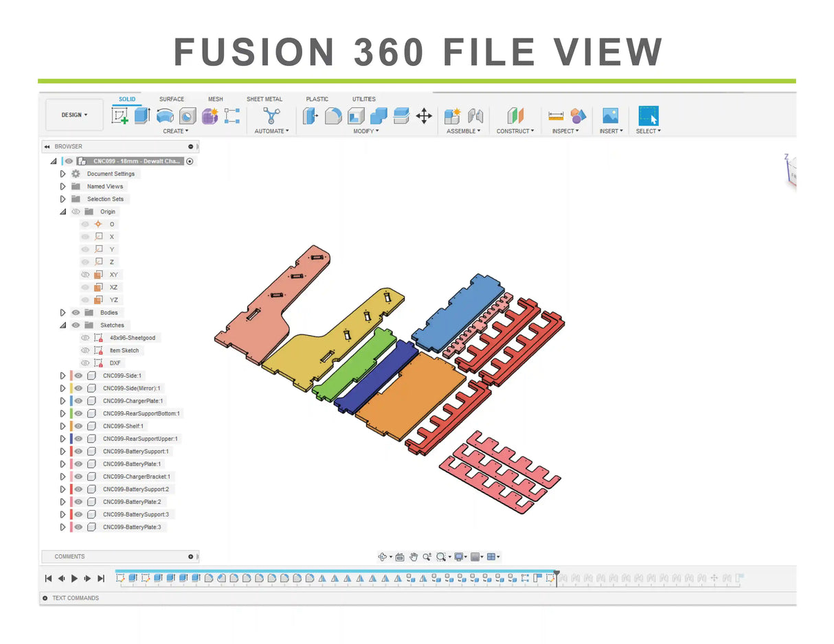This screenshot has width=834, height=644.
Task: Click the Select tool icon
Action: (x=649, y=115)
